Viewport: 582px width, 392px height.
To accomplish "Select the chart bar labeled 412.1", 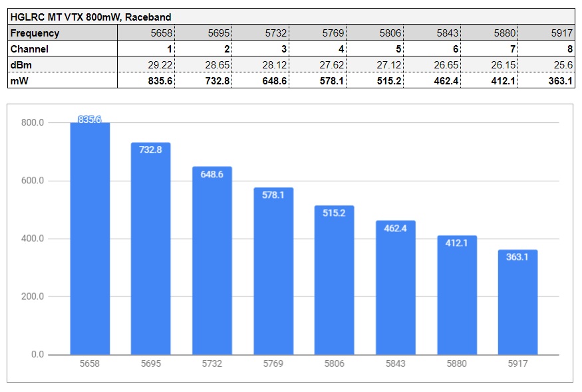I will point(456,295).
